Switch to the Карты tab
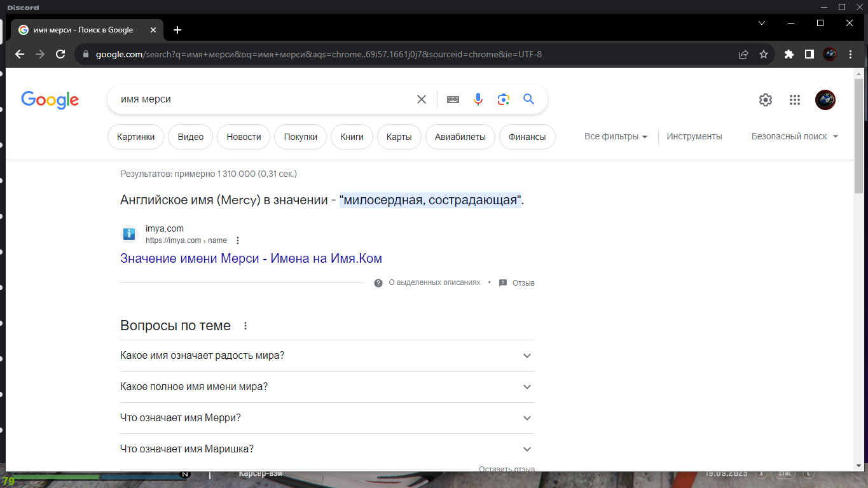This screenshot has height=488, width=868. [399, 137]
